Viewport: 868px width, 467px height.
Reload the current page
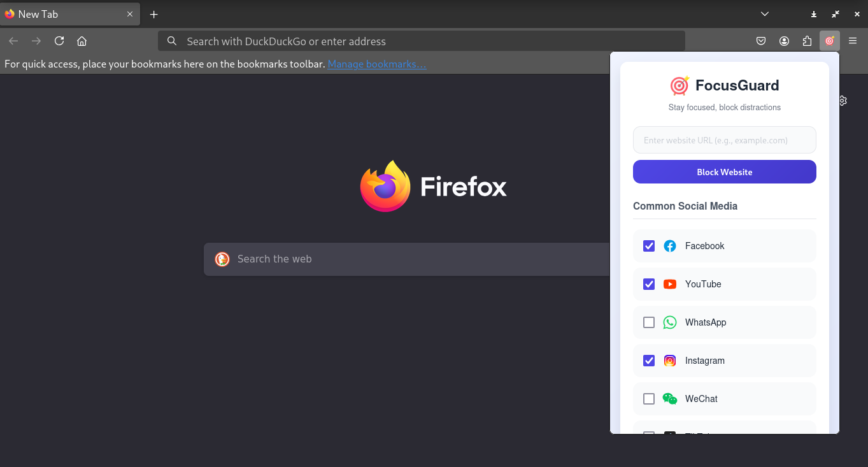59,41
